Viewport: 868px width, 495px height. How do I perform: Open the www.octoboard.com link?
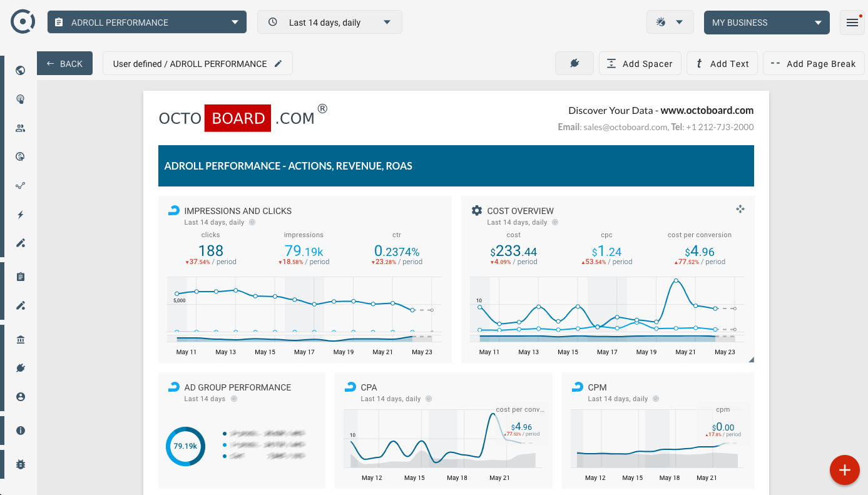(x=707, y=110)
